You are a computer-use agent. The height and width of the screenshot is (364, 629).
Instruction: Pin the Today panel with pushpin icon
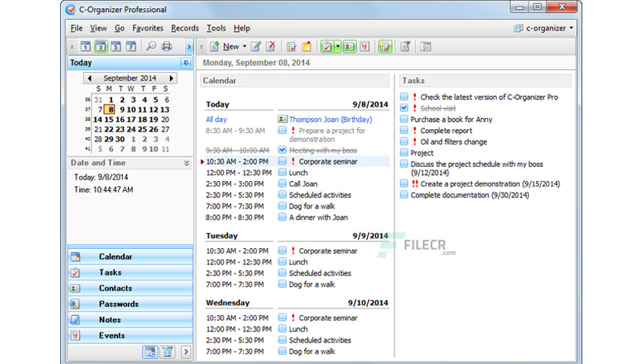(186, 63)
